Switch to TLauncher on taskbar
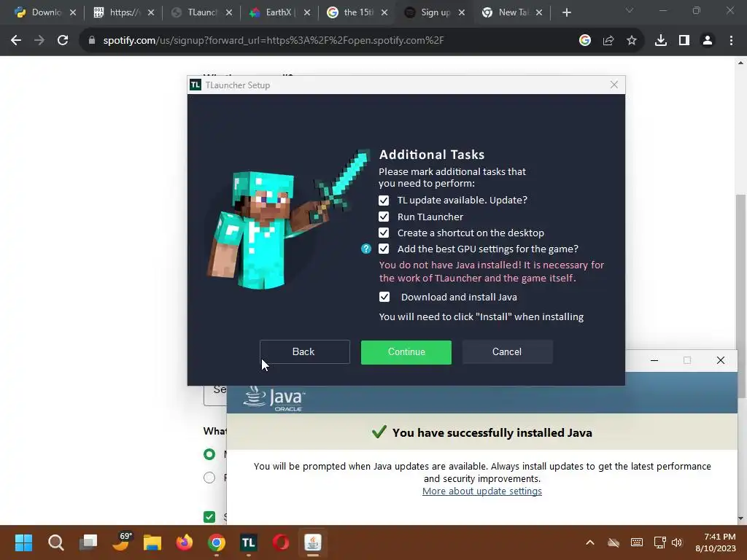The image size is (747, 560). (248, 542)
